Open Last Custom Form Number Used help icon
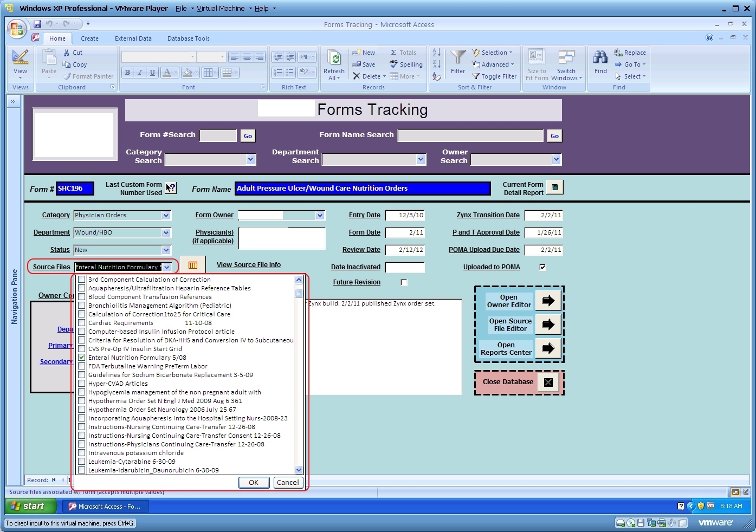 pyautogui.click(x=171, y=188)
